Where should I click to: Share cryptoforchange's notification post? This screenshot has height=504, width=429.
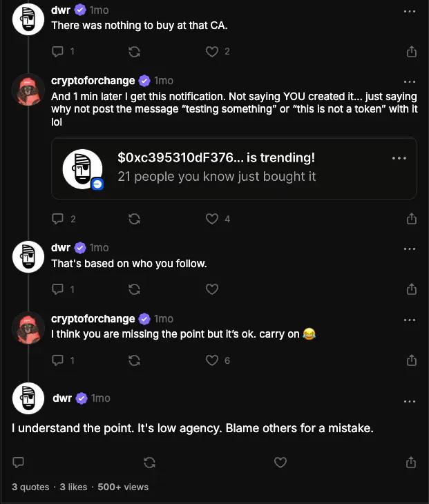coord(411,219)
